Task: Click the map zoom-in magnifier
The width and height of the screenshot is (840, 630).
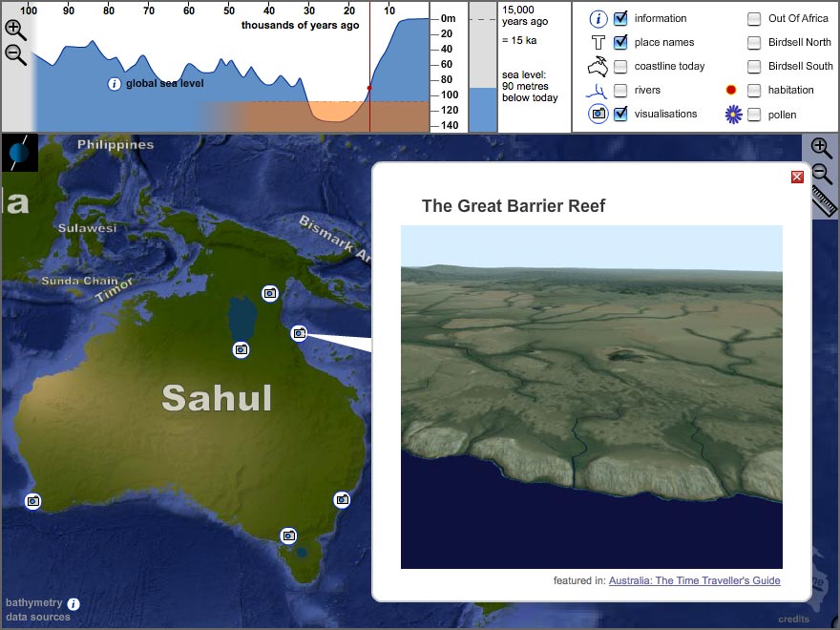Action: 821,147
